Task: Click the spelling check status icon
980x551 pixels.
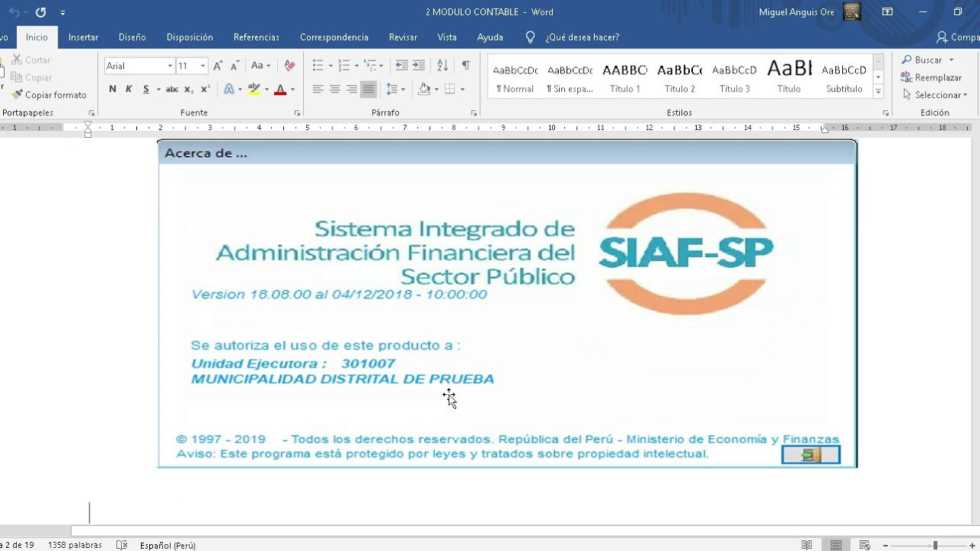Action: coord(122,545)
